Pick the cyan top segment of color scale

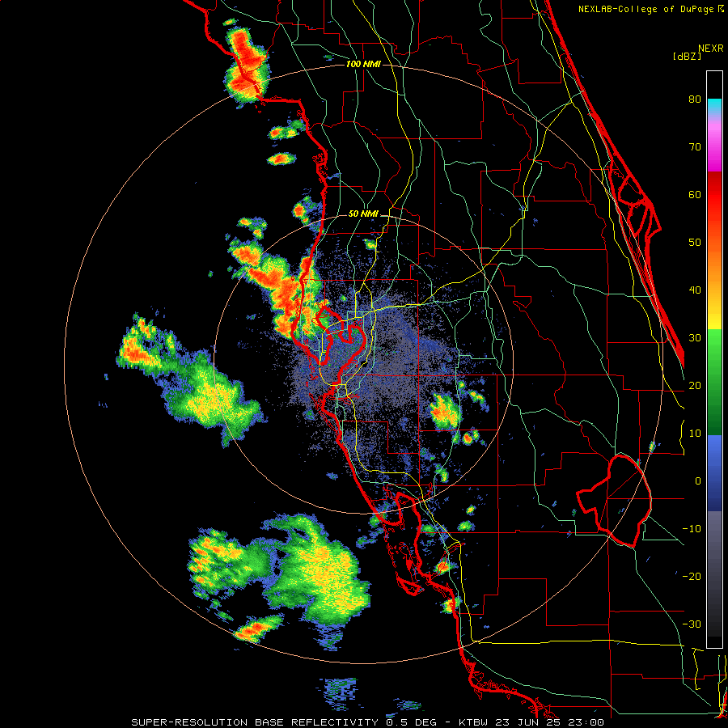[x=714, y=107]
